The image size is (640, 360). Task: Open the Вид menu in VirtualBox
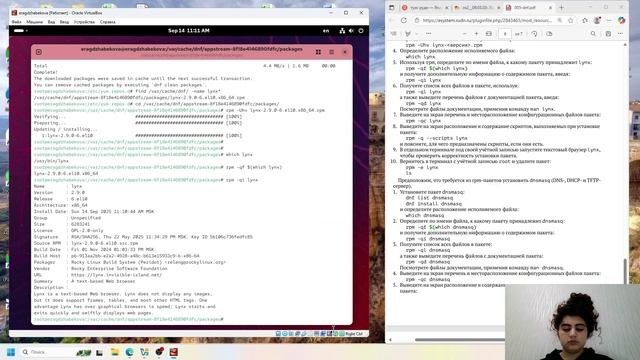pos(51,22)
